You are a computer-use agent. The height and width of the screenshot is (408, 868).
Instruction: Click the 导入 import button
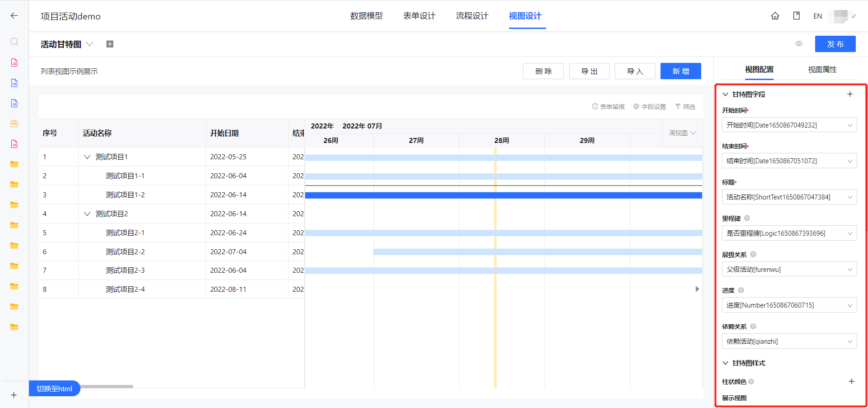[x=635, y=71]
